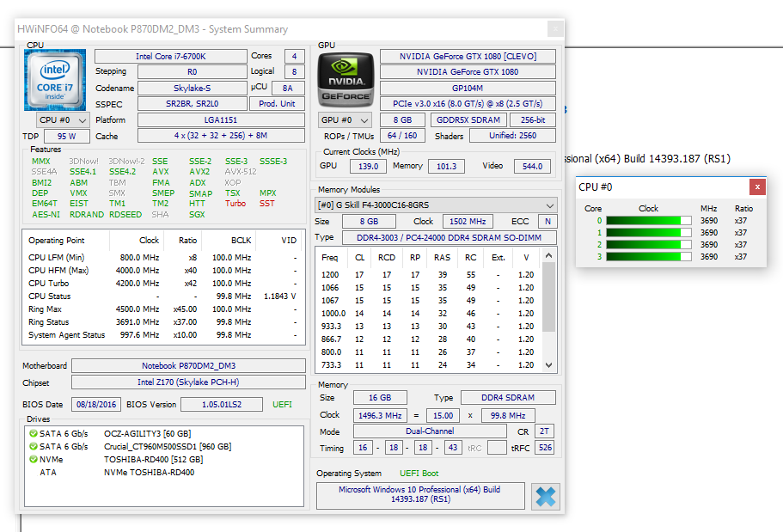
Task: Click the Video clock 544.0 value
Action: click(532, 167)
